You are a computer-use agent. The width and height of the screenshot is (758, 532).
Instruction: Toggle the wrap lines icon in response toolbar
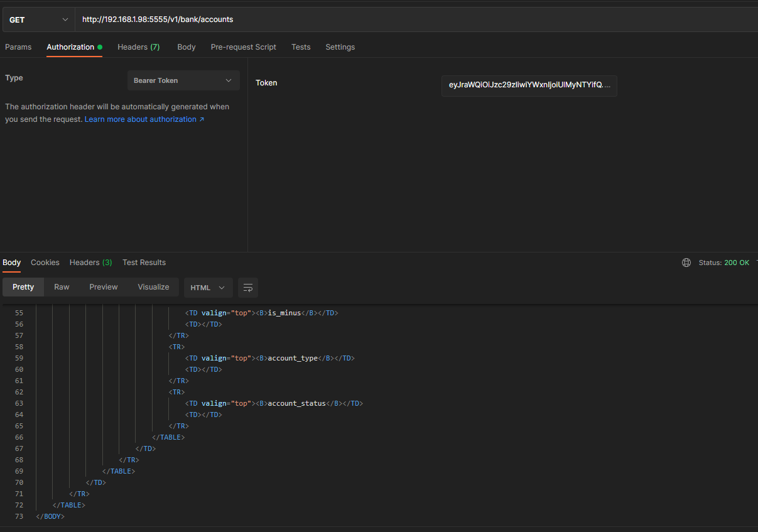[x=248, y=288]
